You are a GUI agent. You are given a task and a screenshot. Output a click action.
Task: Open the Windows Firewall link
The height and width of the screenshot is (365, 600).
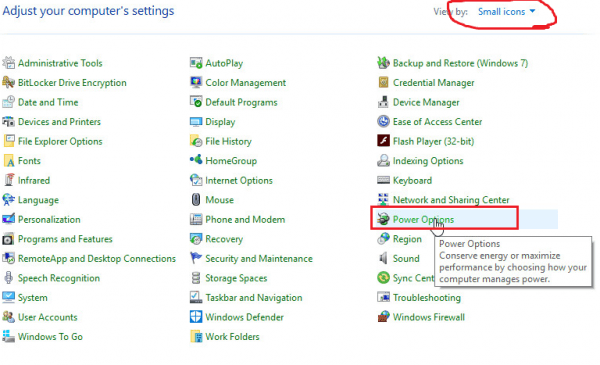(x=429, y=317)
